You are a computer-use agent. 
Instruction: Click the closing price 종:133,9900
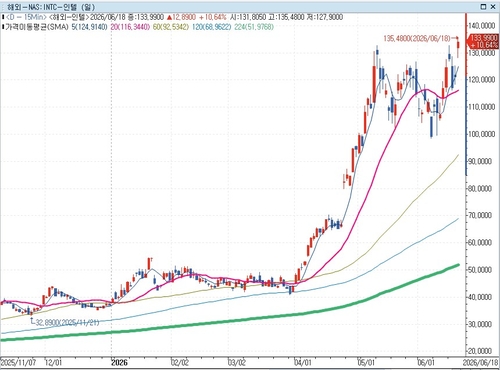[x=146, y=17]
